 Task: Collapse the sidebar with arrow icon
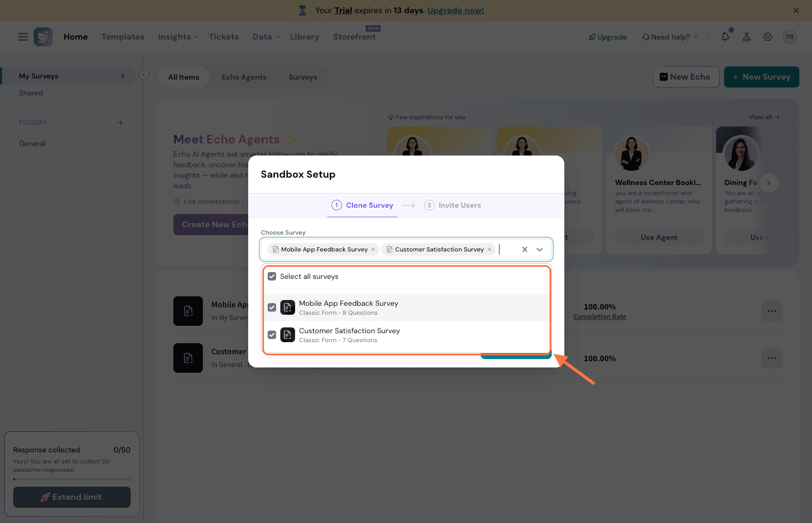click(x=144, y=75)
